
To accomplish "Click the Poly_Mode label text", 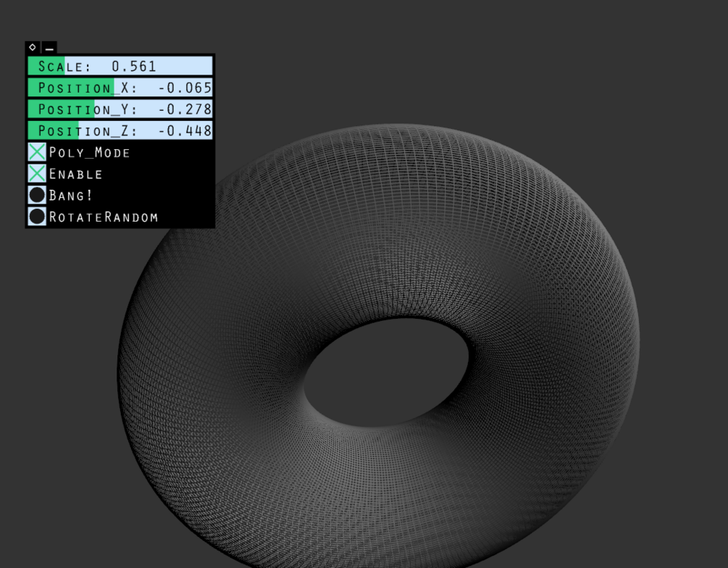I will pyautogui.click(x=89, y=153).
